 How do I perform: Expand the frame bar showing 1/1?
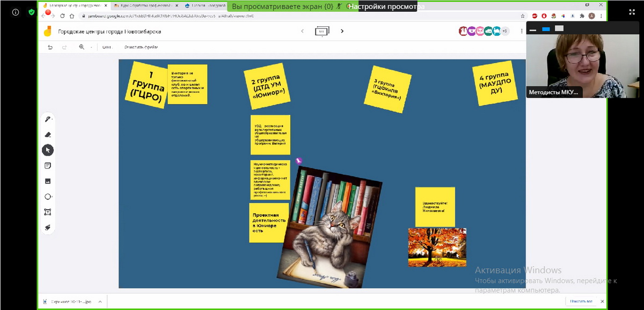[322, 31]
